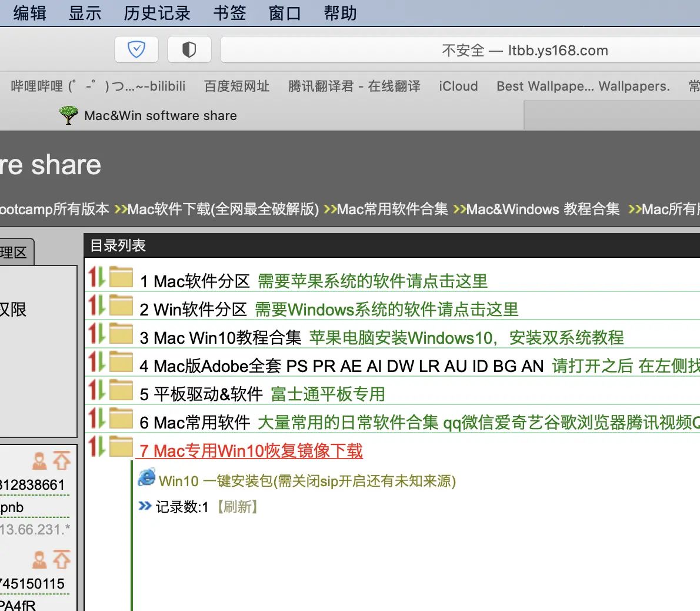This screenshot has height=611, width=700.
Task: Click sort arrows beside 4 Mac版Adobe全套
Action: 96,361
